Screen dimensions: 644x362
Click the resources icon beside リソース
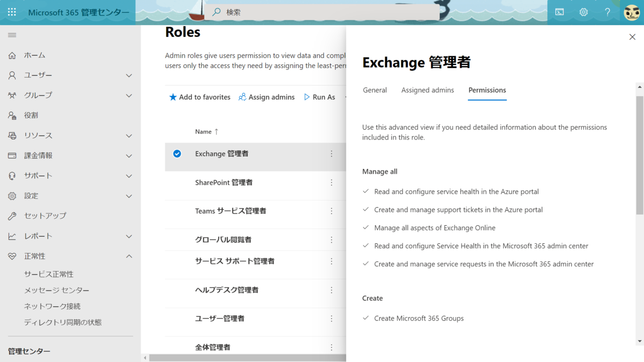tap(12, 136)
